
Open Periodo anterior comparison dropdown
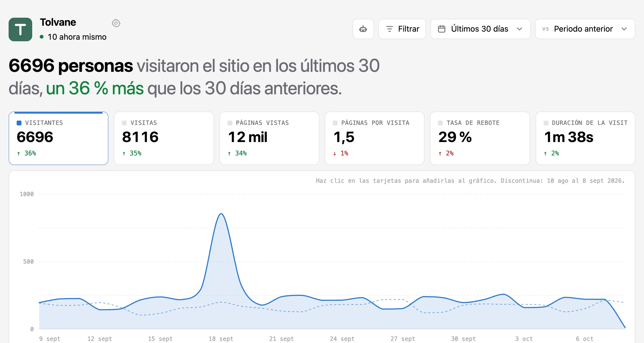point(585,29)
